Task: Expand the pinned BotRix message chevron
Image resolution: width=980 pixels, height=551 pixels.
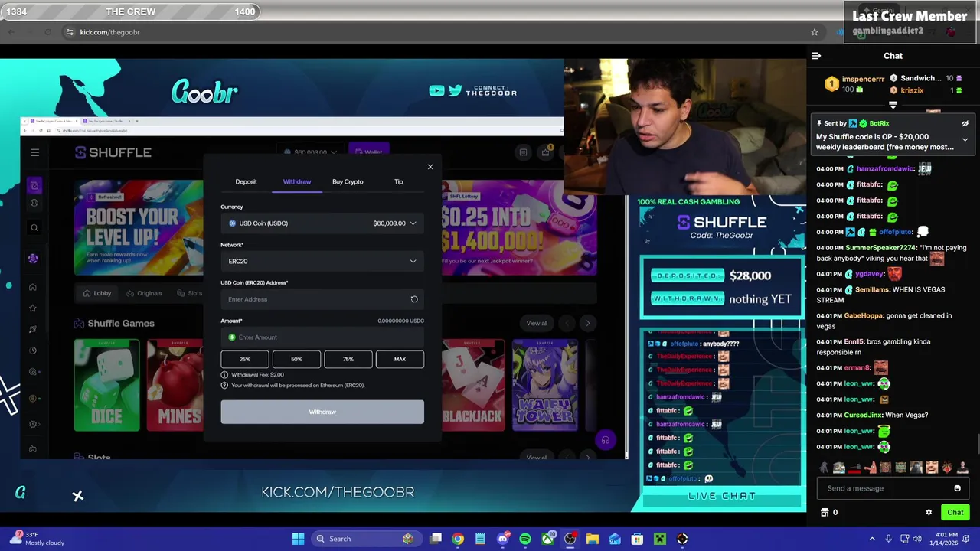Action: 965,140
